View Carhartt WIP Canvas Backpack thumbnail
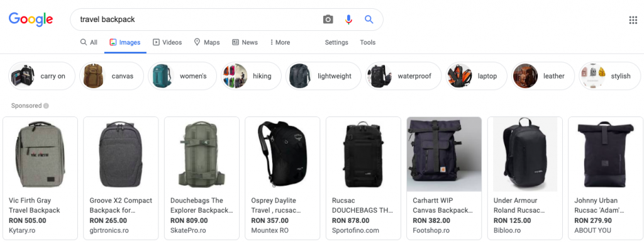The image size is (644, 243). (444, 154)
